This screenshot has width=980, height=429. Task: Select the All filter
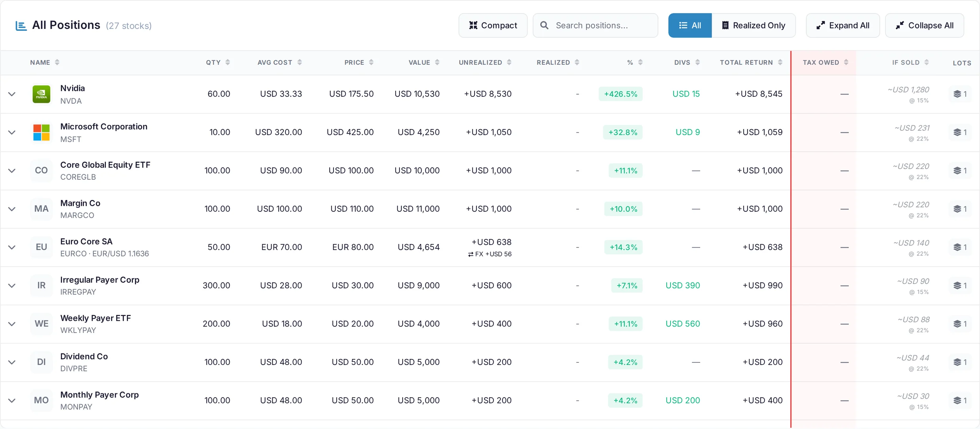pyautogui.click(x=690, y=25)
